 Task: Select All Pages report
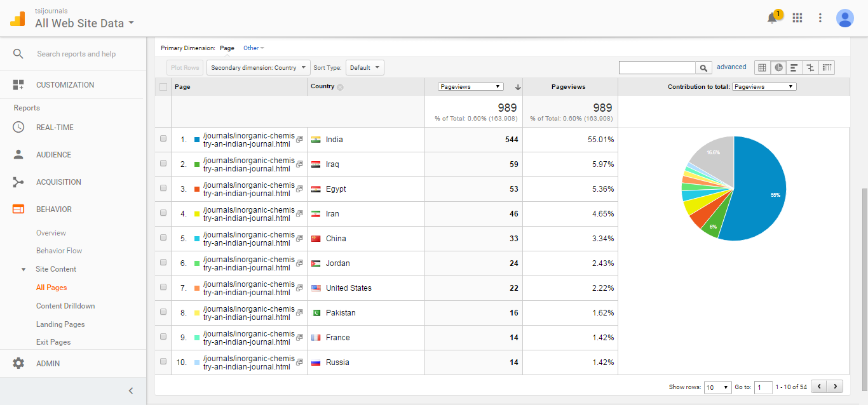pos(51,288)
